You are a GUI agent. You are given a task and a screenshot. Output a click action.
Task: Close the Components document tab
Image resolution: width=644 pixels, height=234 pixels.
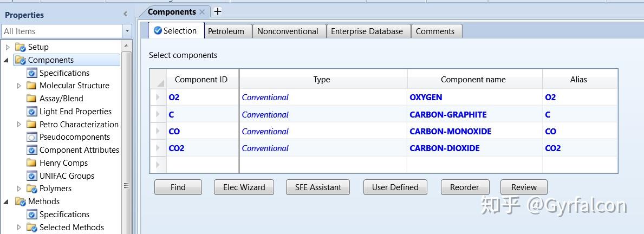[202, 12]
